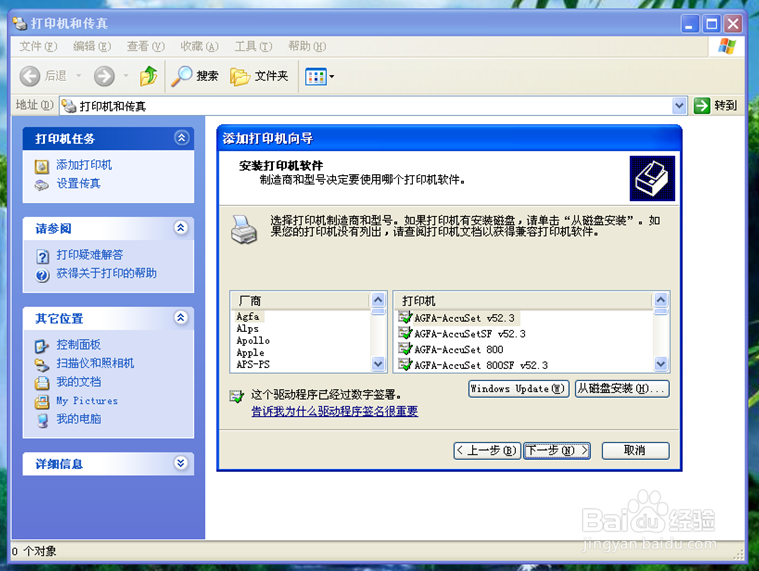759x571 pixels.
Task: Click the 上一步 back button
Action: (x=487, y=451)
